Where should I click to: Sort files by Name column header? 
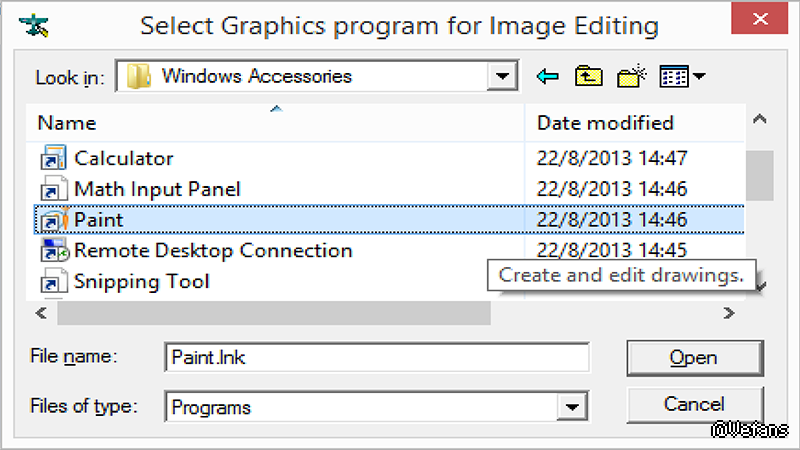(67, 123)
